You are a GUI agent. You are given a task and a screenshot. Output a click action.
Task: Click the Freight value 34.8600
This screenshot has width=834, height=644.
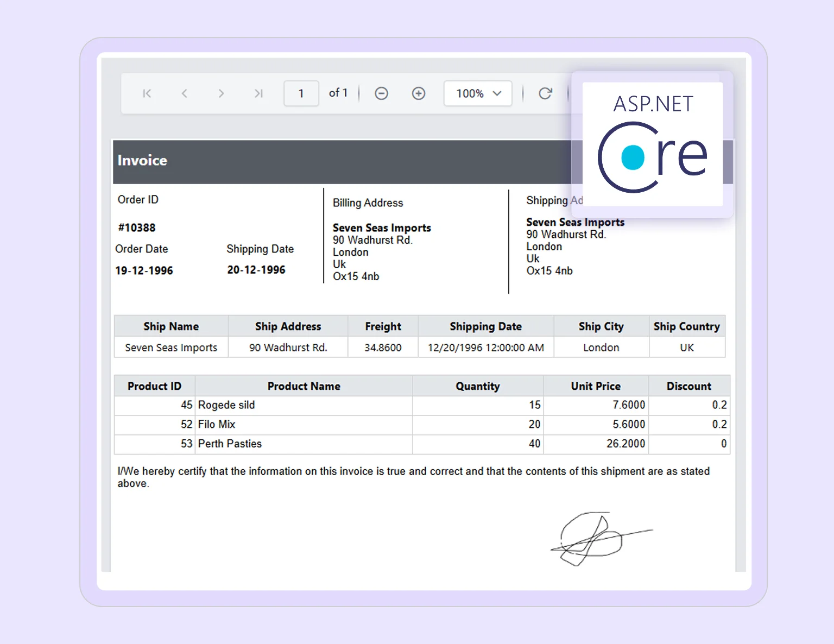382,347
